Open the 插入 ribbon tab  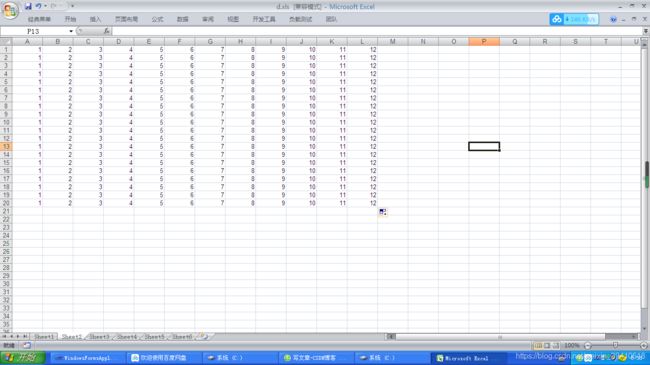(x=95, y=19)
